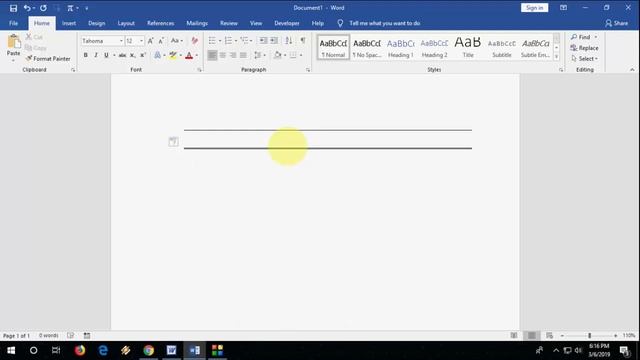Click Replace in Editing group
This screenshot has width=640, height=360.
click(x=584, y=48)
